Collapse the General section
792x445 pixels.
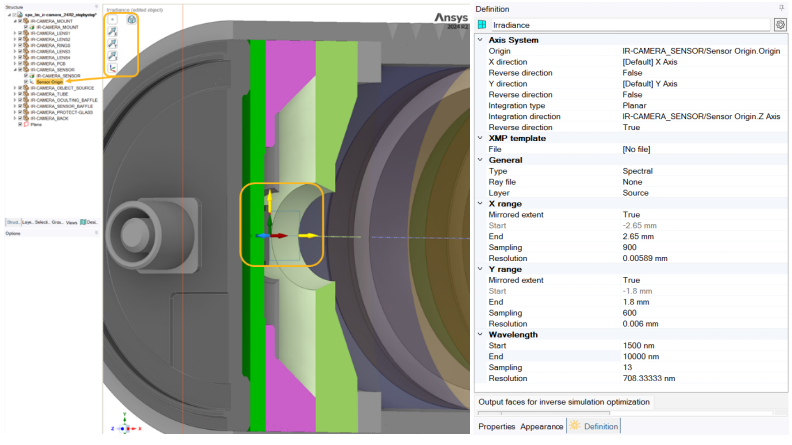click(x=480, y=160)
